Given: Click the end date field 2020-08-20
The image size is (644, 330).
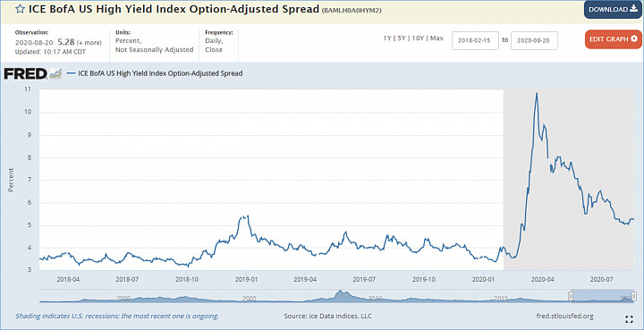Looking at the screenshot, I should click(x=534, y=40).
